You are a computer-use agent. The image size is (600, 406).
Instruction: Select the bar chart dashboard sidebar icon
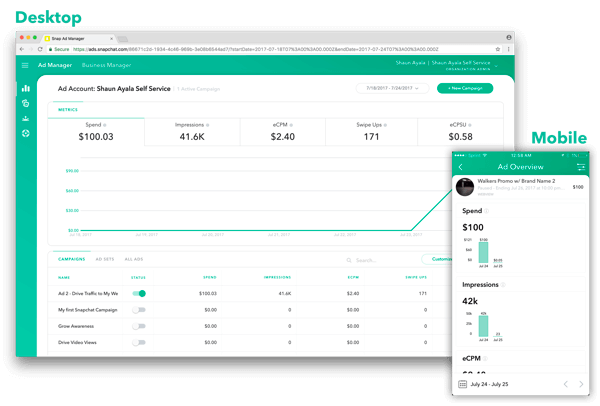pyautogui.click(x=26, y=88)
